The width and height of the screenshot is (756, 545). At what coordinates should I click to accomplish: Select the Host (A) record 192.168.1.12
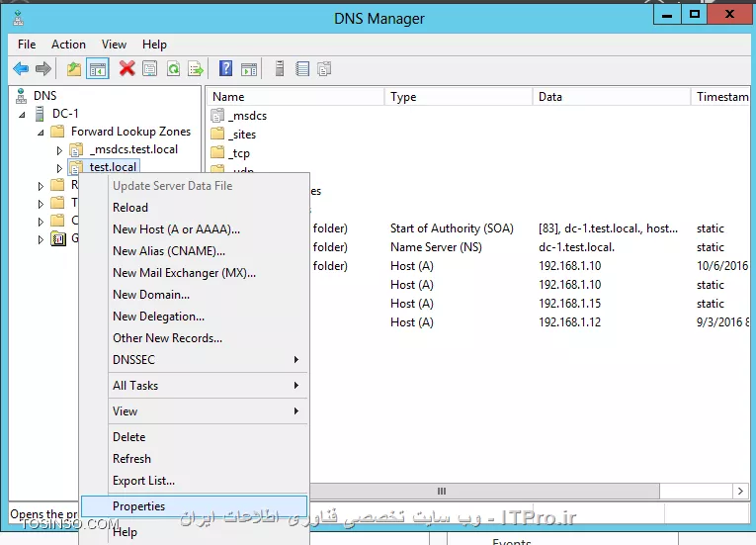[x=530, y=322]
